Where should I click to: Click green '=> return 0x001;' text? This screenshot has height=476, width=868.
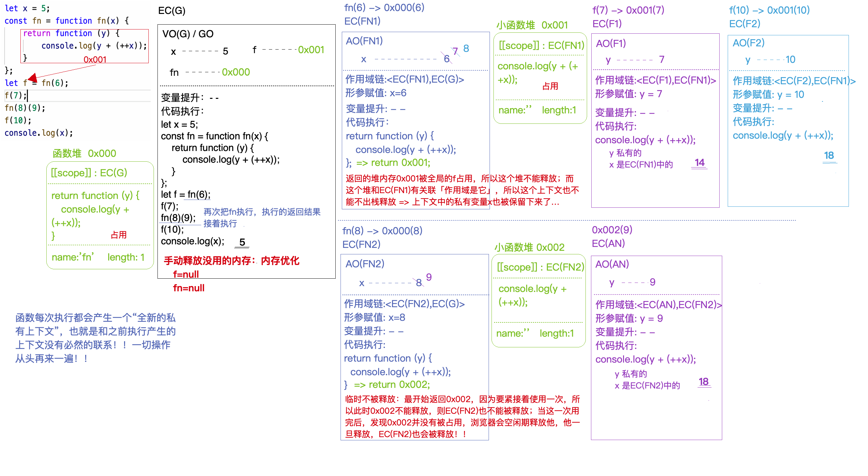coord(393,163)
